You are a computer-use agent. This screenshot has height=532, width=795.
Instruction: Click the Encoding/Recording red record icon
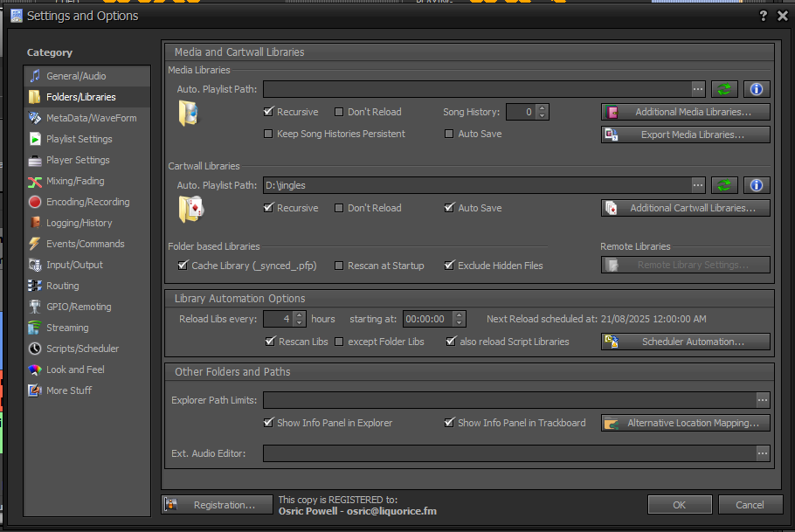pos(35,202)
